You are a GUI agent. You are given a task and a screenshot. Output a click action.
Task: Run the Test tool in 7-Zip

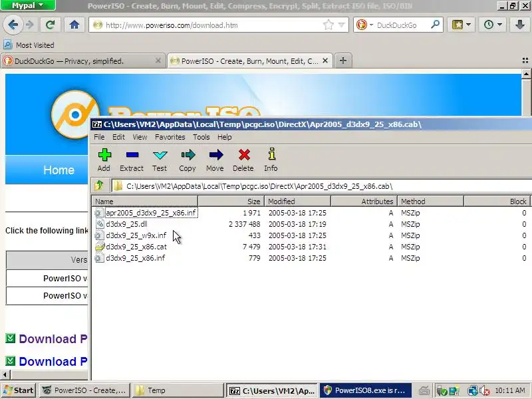[x=160, y=160]
